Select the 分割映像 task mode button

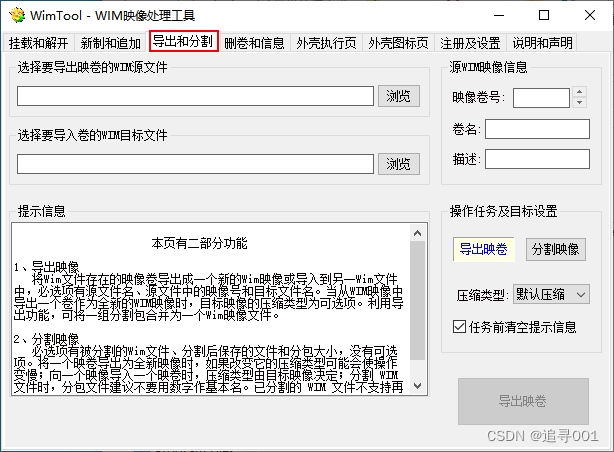(x=556, y=249)
